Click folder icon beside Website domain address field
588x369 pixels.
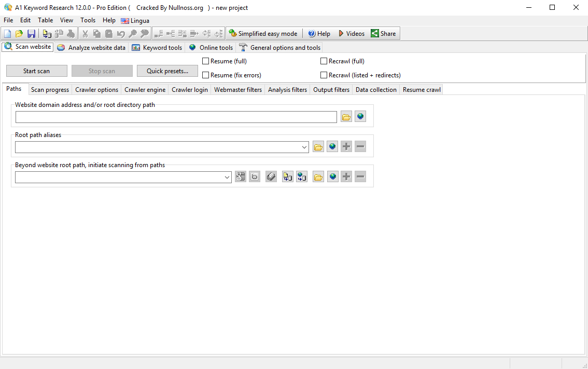(x=346, y=117)
